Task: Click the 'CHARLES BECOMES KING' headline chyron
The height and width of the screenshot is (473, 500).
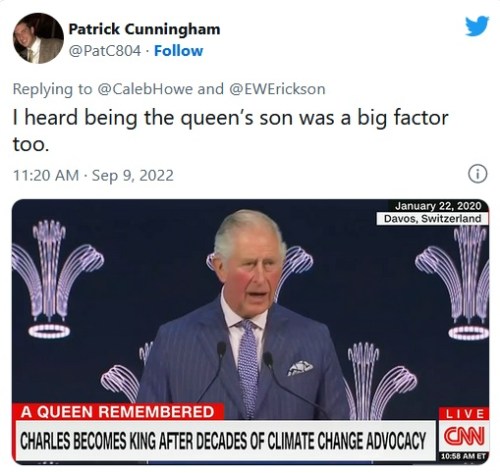Action: point(224,441)
